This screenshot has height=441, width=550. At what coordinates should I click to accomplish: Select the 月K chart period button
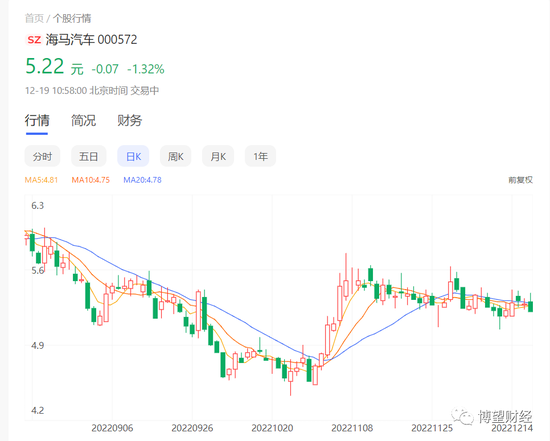[x=218, y=156]
